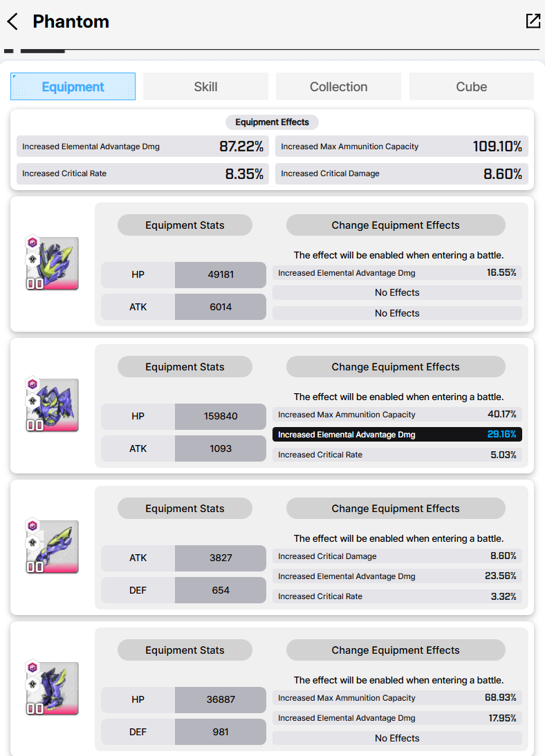Select the leg gear icon with HP 36887

pos(52,688)
